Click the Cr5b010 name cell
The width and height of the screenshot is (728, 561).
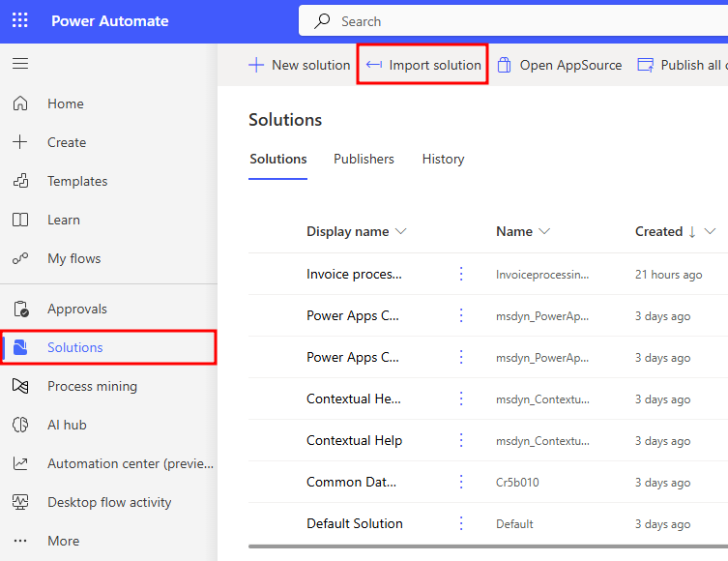[x=517, y=482]
